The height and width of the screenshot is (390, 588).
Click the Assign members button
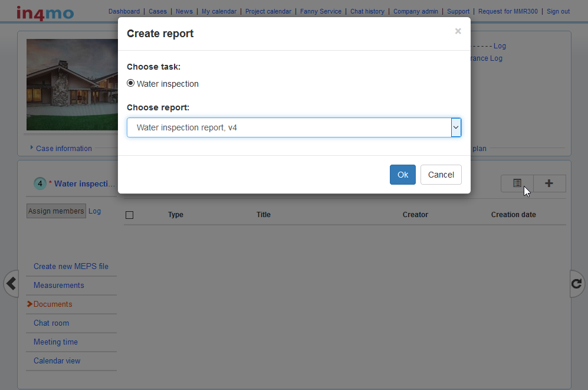[56, 211]
